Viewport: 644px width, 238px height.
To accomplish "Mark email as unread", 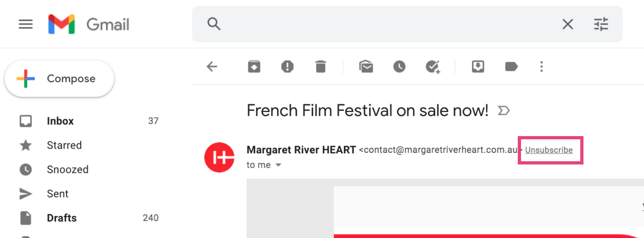I will (366, 67).
